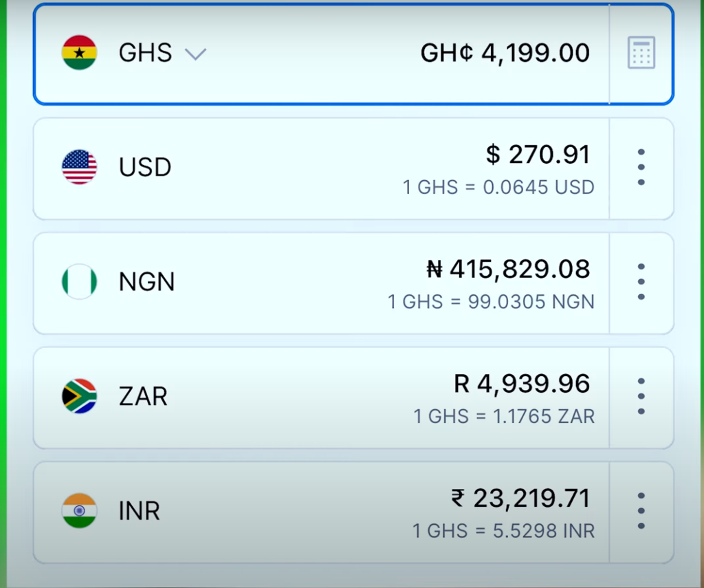Open the calculator icon in GHS row
The width and height of the screenshot is (704, 588).
coord(641,52)
